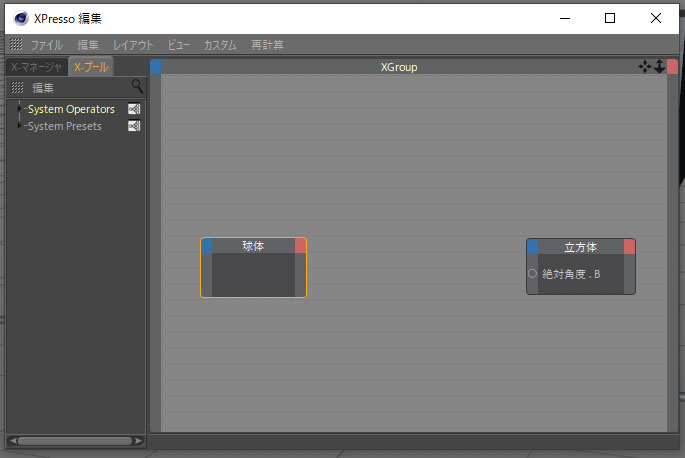Click the blue input corner of XGroup

[156, 67]
